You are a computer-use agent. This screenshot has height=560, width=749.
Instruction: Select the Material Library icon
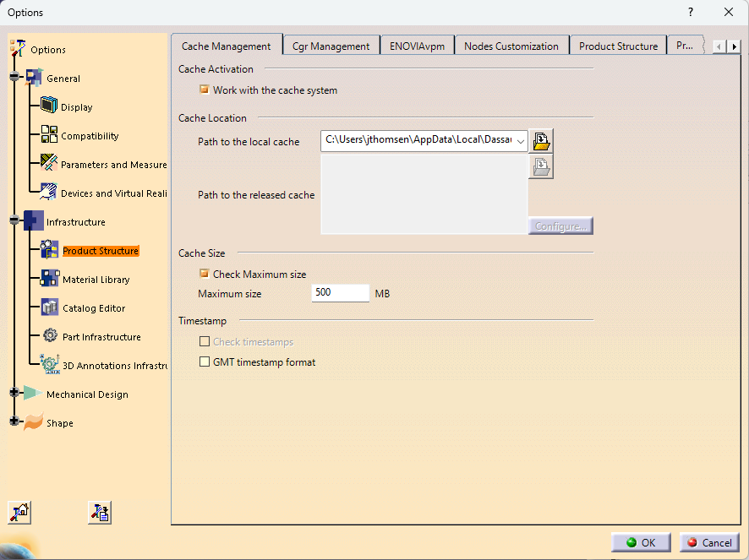[x=49, y=278]
